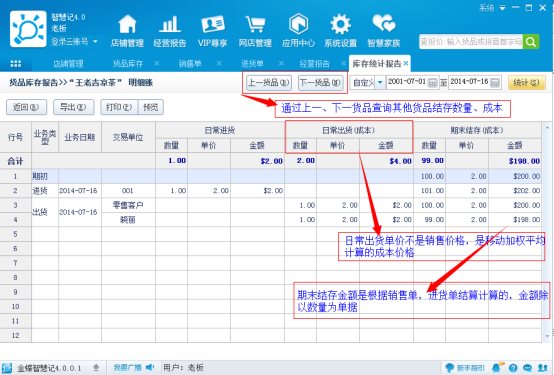Click the green search magnifier button
554x375 pixels.
pos(531,42)
